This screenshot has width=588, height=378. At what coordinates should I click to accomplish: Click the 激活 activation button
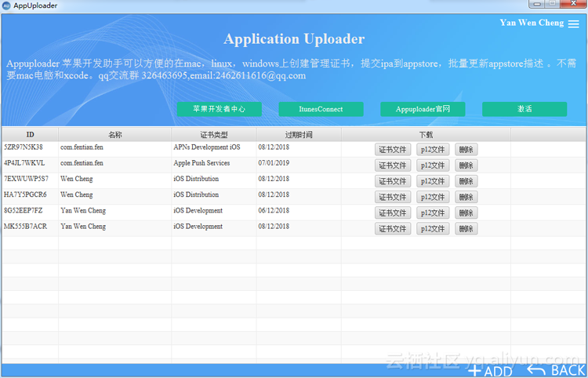524,109
